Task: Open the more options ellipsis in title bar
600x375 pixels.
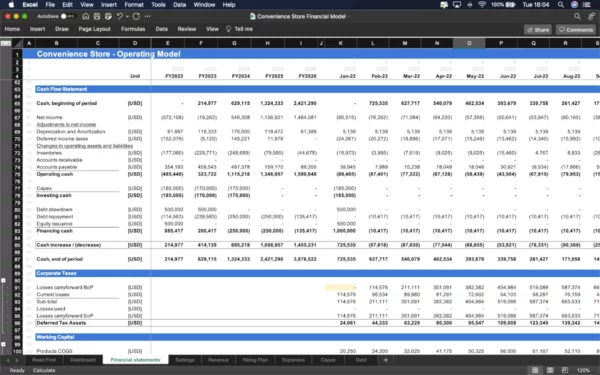Action: 147,16
